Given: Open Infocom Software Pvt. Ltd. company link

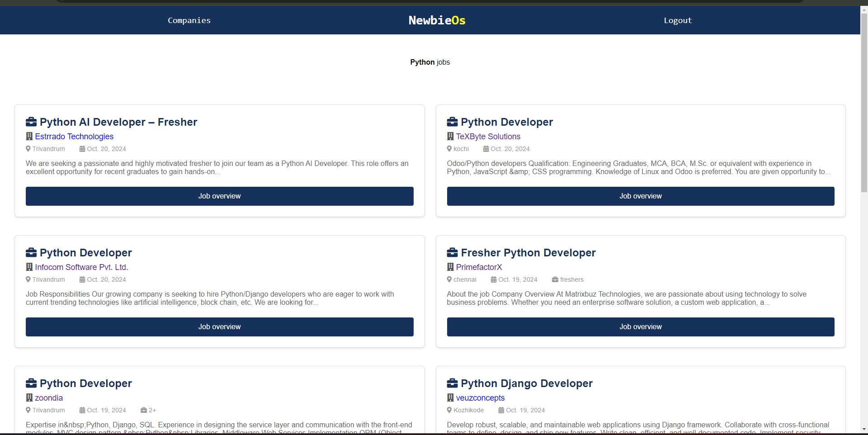Looking at the screenshot, I should point(81,267).
